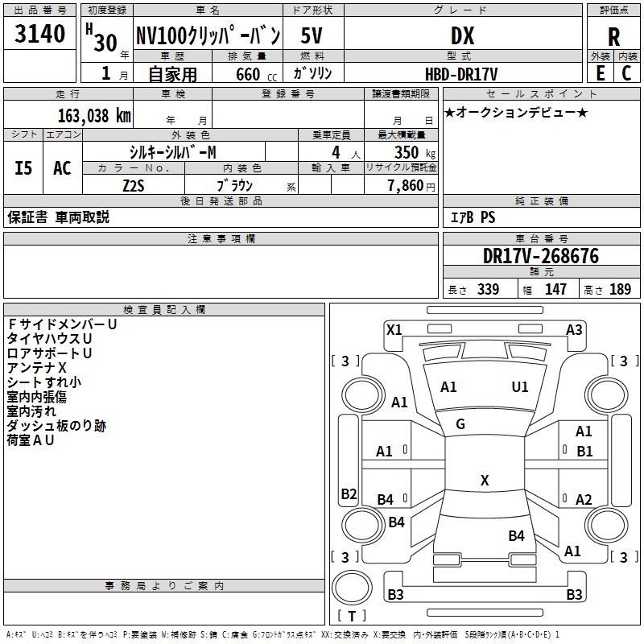644x644 pixels.
Task: Click the recycle deposit "7,860円"
Action: [x=411, y=186]
